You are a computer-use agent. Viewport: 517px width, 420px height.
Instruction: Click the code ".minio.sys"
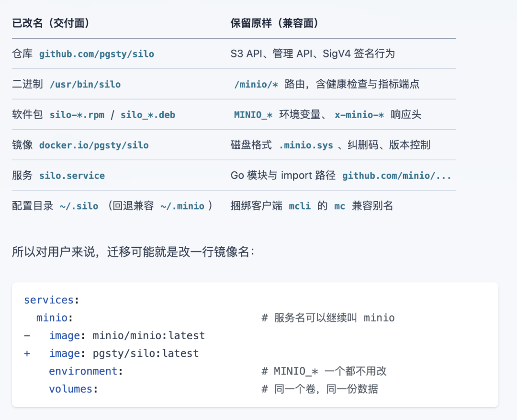tap(306, 145)
